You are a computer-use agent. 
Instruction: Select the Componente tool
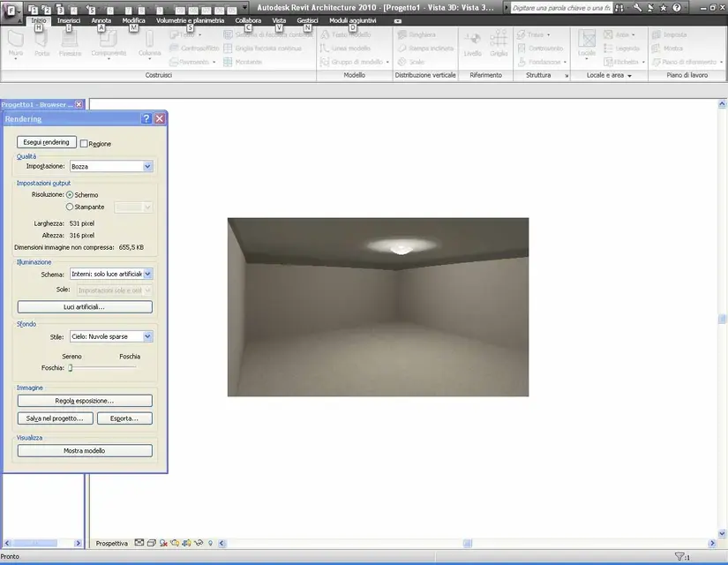tap(109, 45)
